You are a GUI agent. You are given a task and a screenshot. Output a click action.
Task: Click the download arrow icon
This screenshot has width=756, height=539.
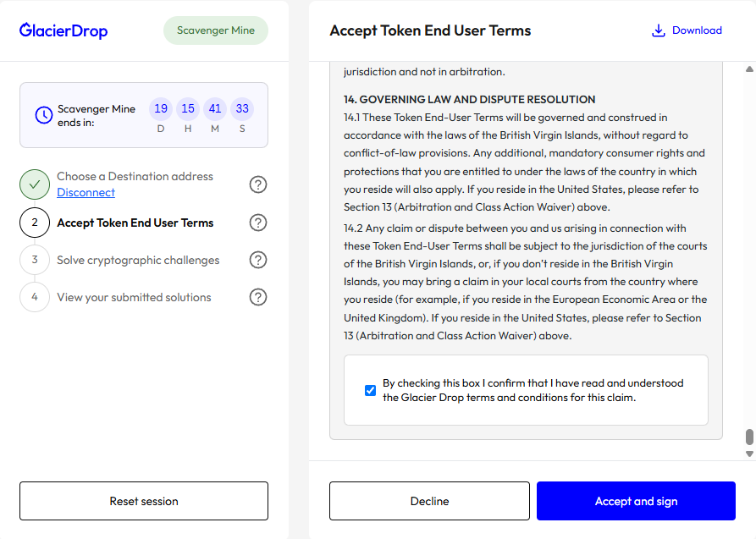click(659, 30)
